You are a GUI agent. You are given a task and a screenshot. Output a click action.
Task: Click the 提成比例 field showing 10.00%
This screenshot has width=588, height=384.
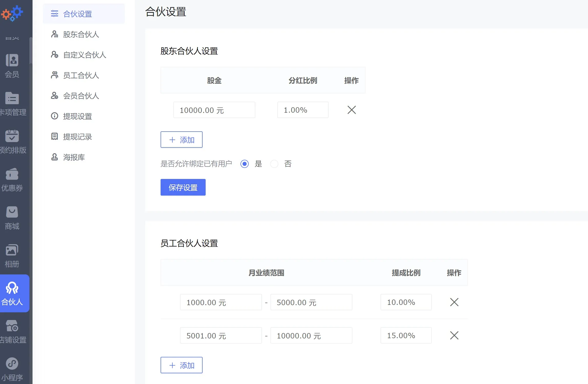[406, 302]
